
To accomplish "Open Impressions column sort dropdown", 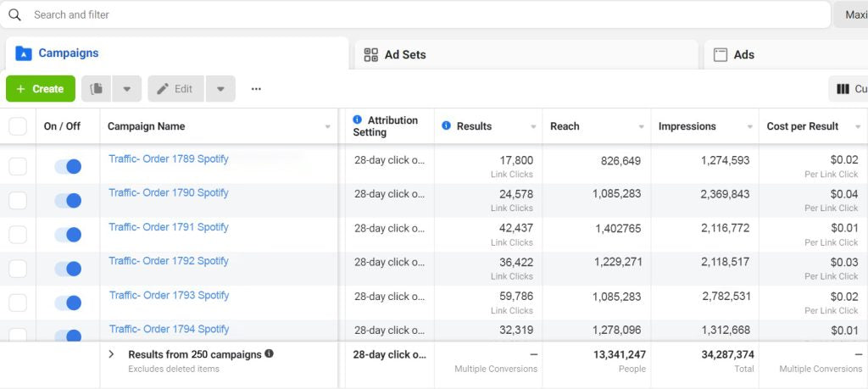I will point(749,127).
